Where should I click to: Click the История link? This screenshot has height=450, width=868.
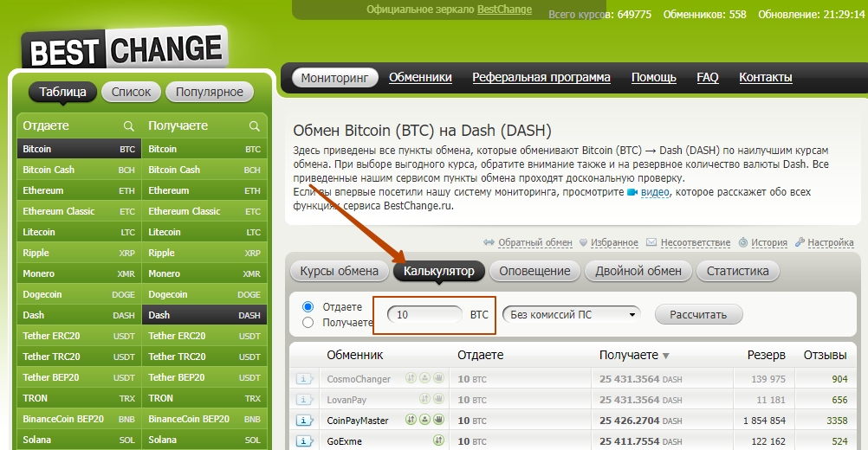[x=769, y=242]
